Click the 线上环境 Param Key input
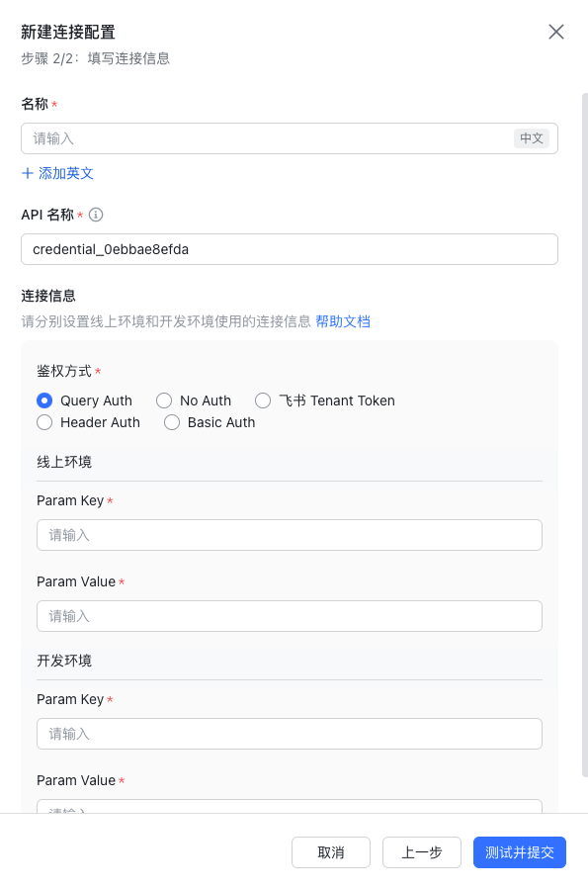 click(290, 535)
